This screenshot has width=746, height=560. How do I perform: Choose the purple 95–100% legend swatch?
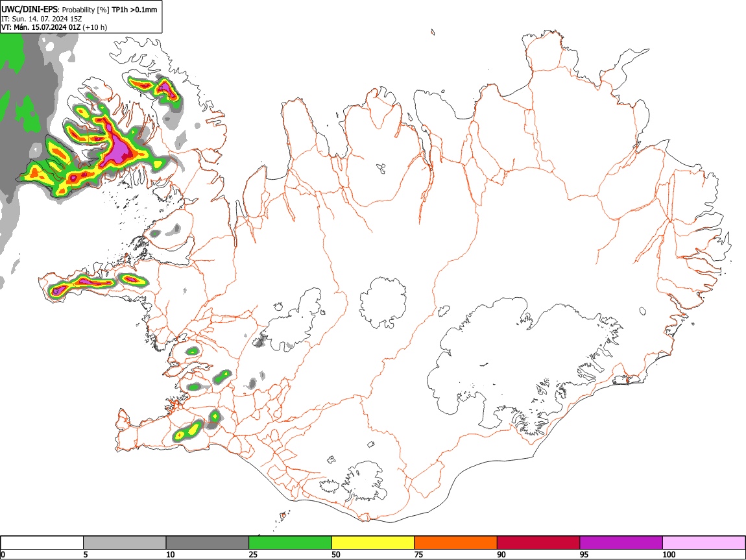coord(621,543)
